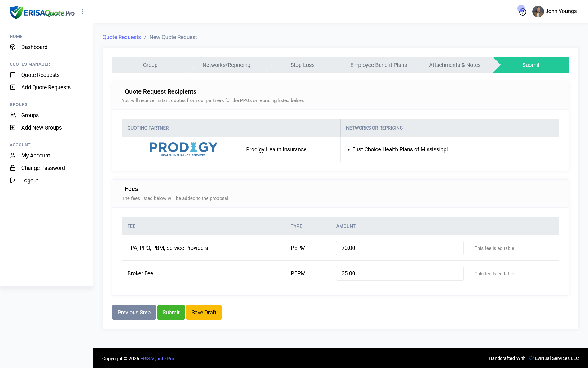Go to the Networks/Repricing step tab
The image size is (588, 368).
pyautogui.click(x=226, y=65)
